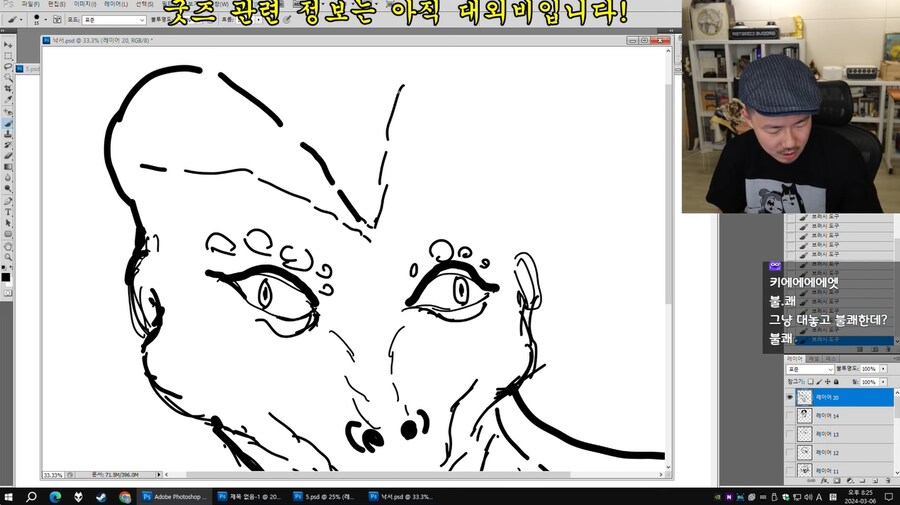Open the brush panel toggle in options bar

pyautogui.click(x=57, y=20)
